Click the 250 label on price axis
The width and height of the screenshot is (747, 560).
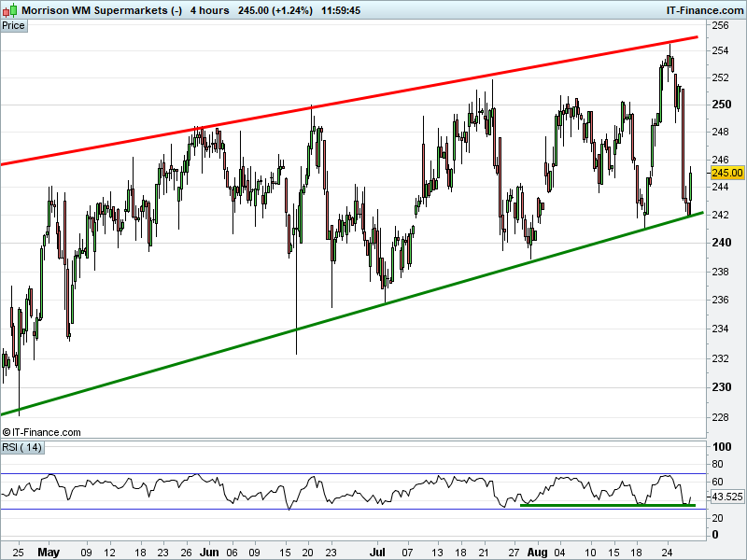721,105
